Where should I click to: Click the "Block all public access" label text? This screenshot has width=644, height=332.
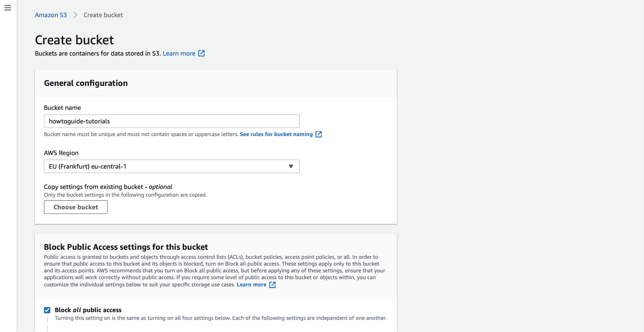(88, 310)
